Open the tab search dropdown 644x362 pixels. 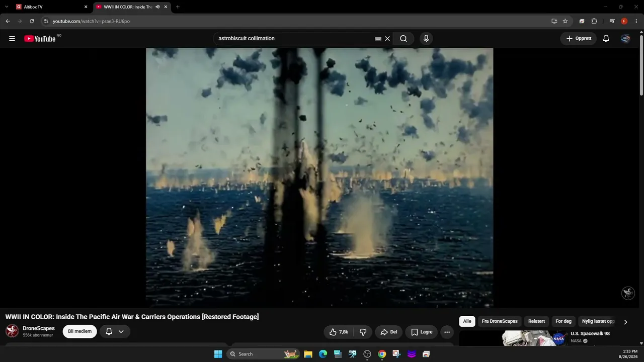coord(7,7)
